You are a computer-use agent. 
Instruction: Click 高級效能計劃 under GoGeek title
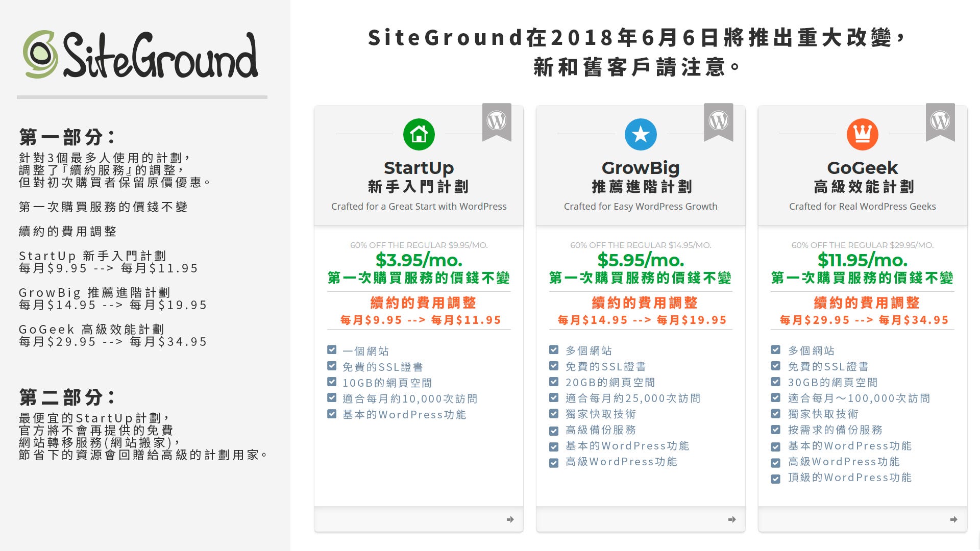point(864,187)
